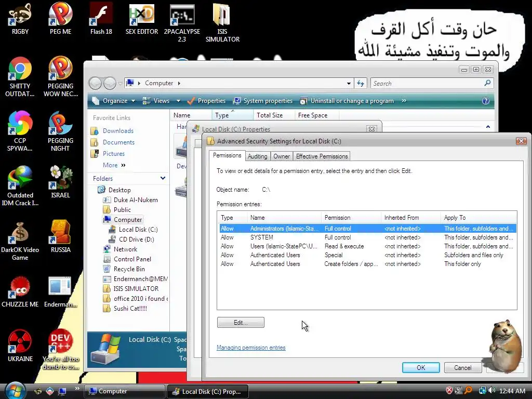Click the network connection icon in the tray

click(x=482, y=391)
